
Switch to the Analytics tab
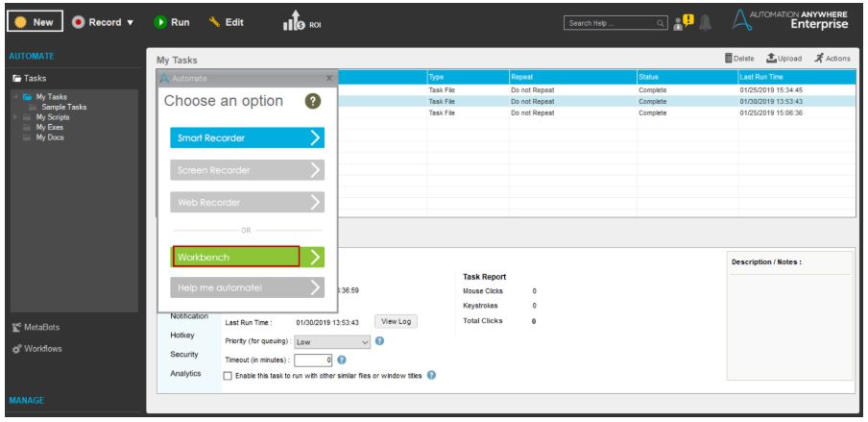pos(185,373)
